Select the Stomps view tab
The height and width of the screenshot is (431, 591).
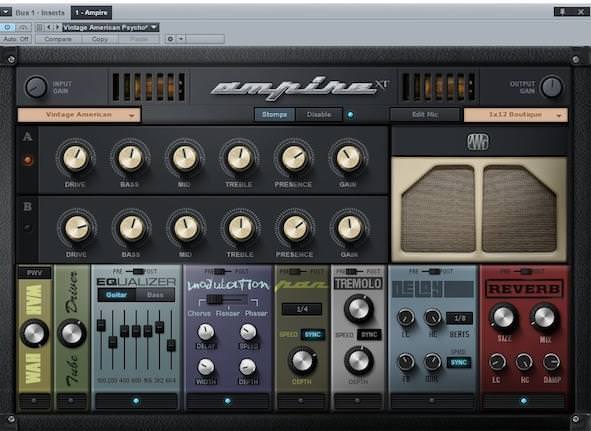(x=275, y=115)
